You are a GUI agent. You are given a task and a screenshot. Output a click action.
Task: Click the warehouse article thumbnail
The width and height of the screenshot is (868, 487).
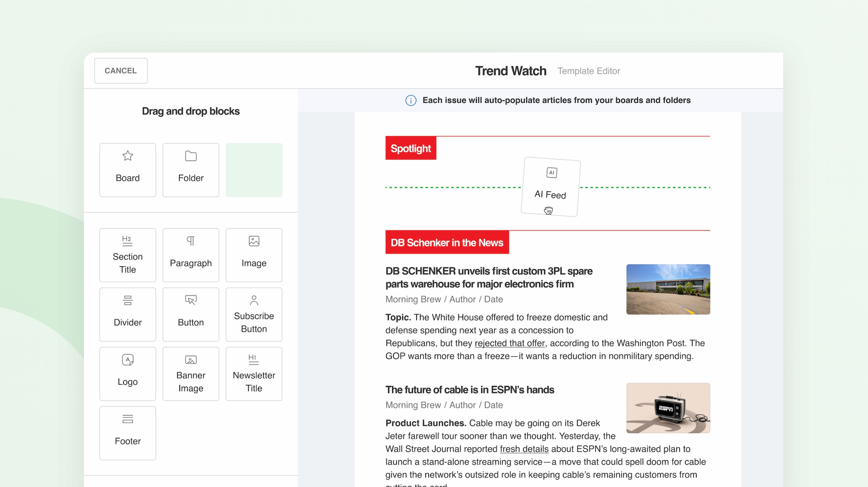[x=668, y=289]
